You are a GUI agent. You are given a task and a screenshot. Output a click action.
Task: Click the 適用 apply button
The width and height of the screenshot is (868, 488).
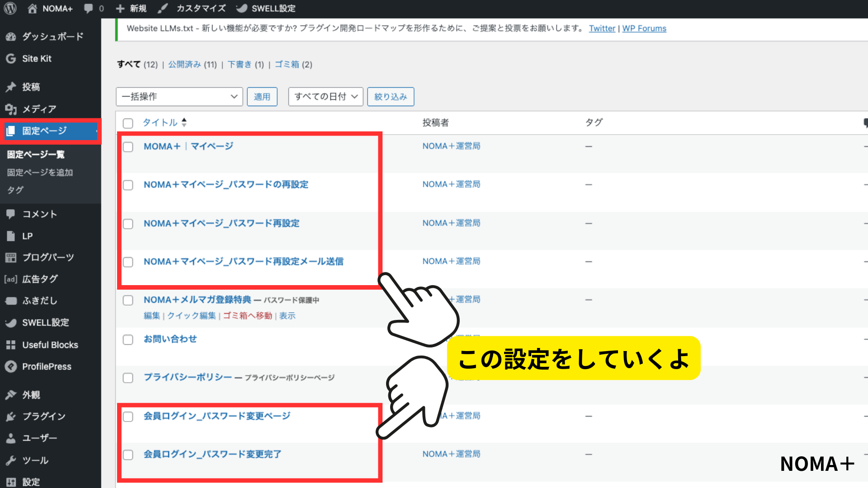262,97
